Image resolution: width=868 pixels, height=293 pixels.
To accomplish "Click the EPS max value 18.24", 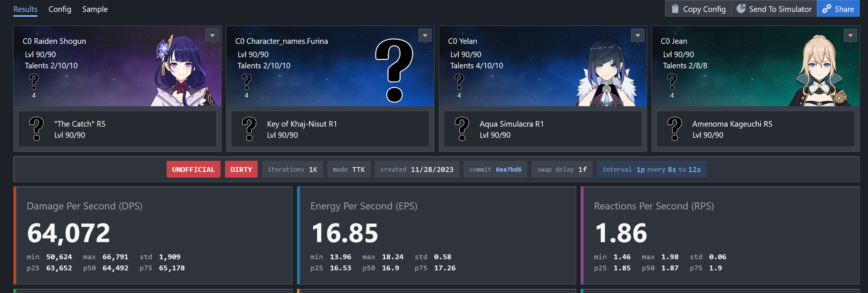I will 392,257.
